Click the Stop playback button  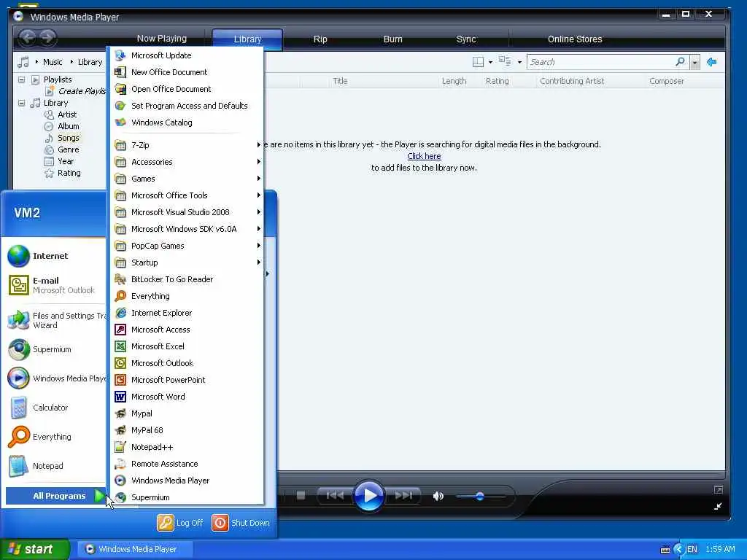[301, 496]
